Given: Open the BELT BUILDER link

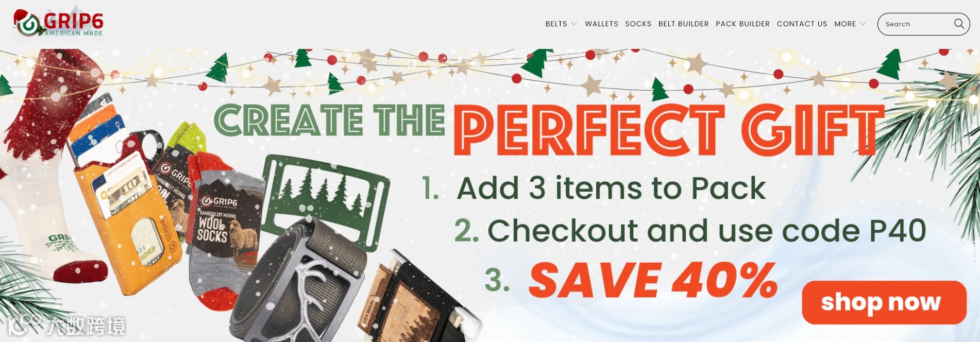Looking at the screenshot, I should [x=683, y=24].
